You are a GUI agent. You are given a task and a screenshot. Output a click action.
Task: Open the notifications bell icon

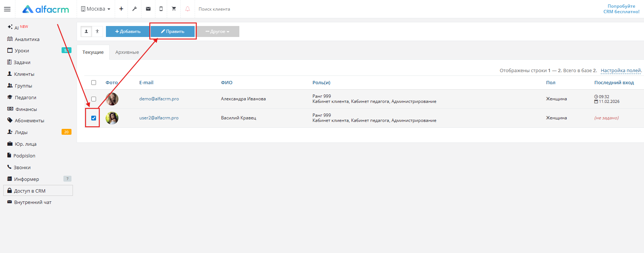tap(187, 9)
